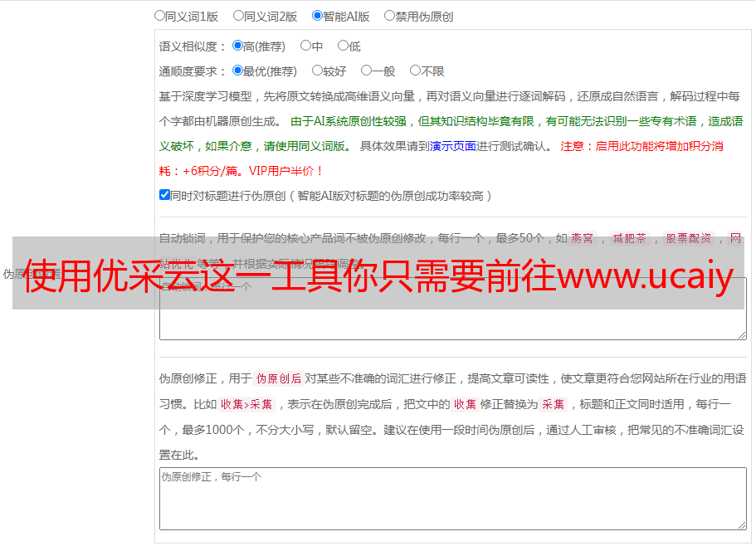
Task: Set 通顺度要求 to 较好
Action: (x=317, y=71)
